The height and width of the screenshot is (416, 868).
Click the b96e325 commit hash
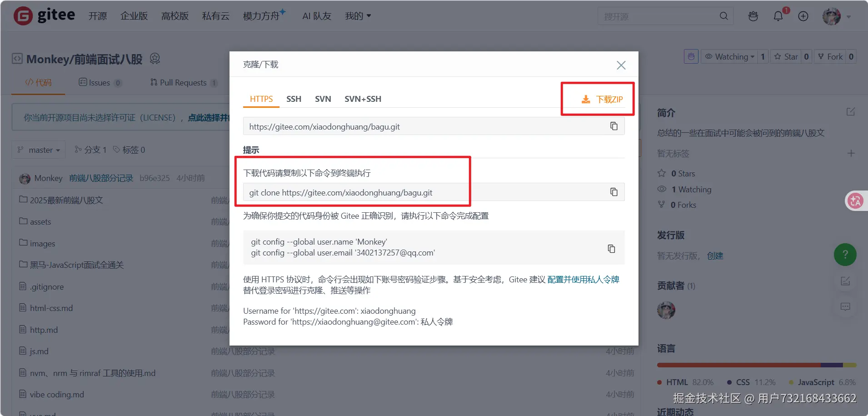coord(155,178)
